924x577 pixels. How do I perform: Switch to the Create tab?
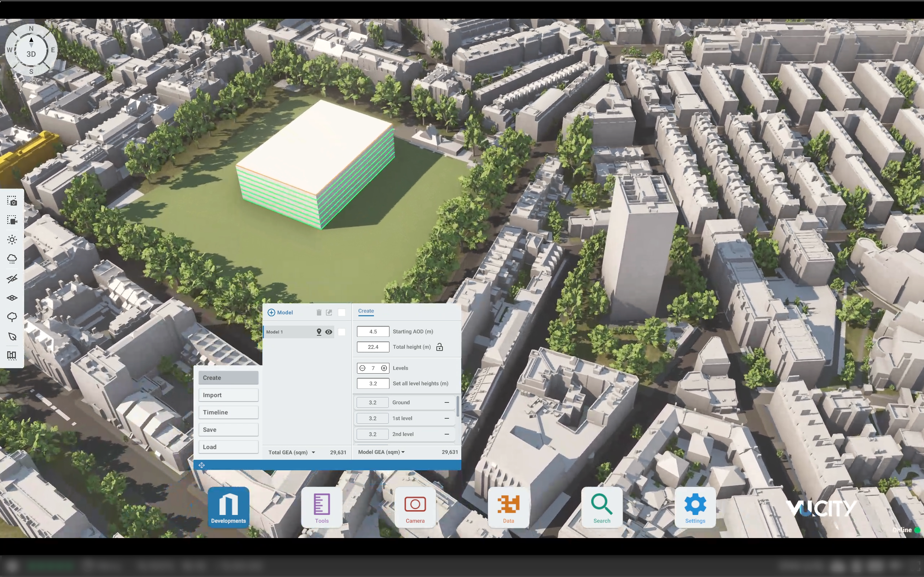[366, 311]
